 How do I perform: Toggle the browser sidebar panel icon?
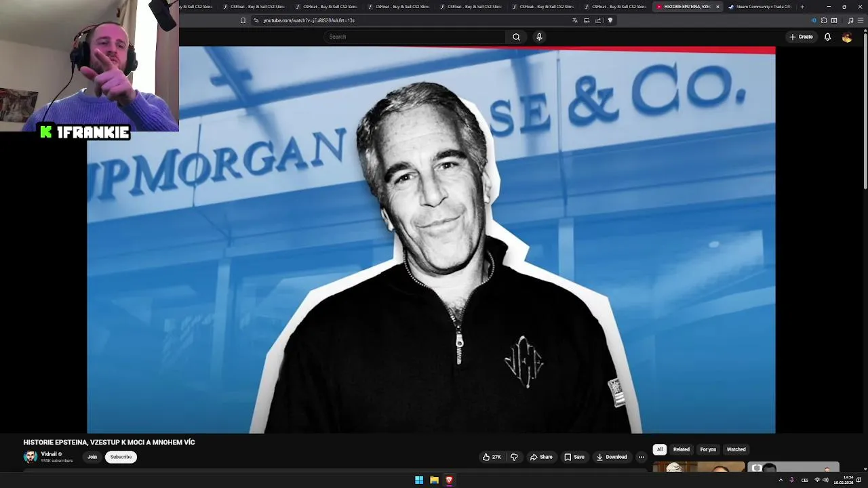click(834, 20)
